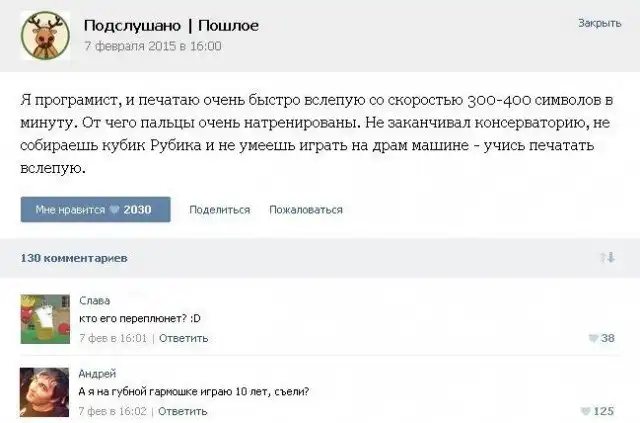The height and width of the screenshot is (423, 640).
Task: Open Андрей's profile picture
Action: tap(44, 392)
